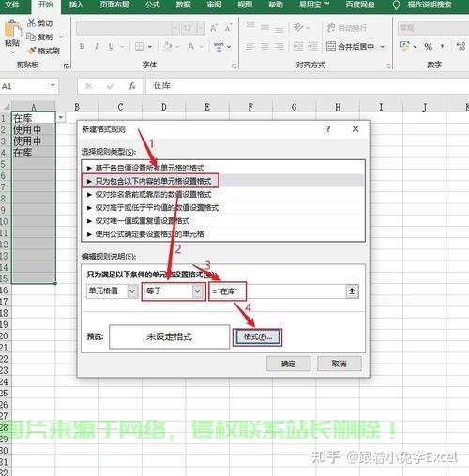The image size is (469, 476).
Task: Open the font name dropdown
Action: pyautogui.click(x=175, y=28)
